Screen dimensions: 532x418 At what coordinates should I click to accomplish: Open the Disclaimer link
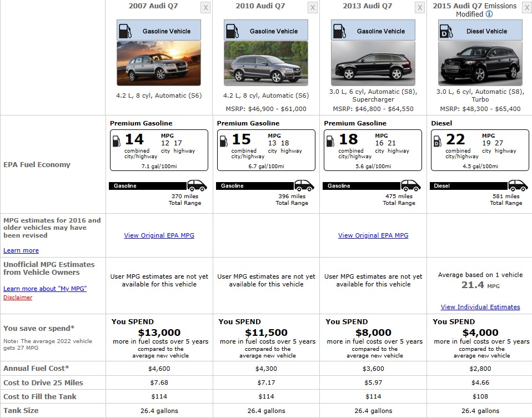tap(18, 297)
